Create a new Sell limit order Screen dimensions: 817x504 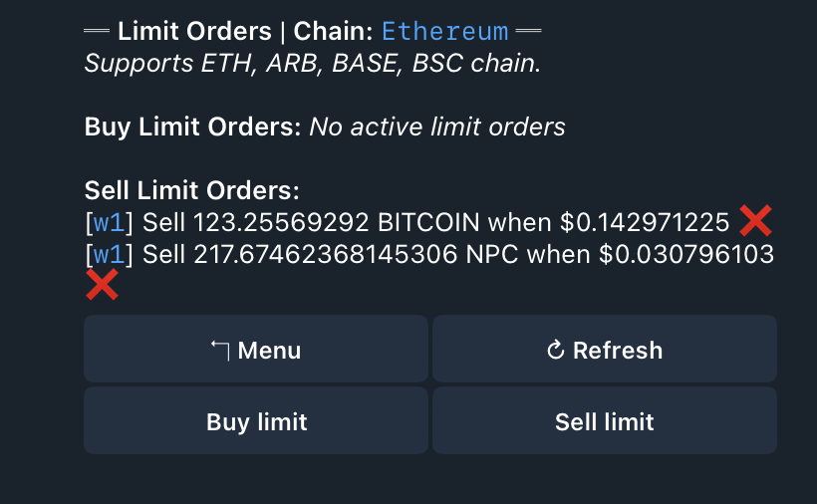pyautogui.click(x=604, y=421)
